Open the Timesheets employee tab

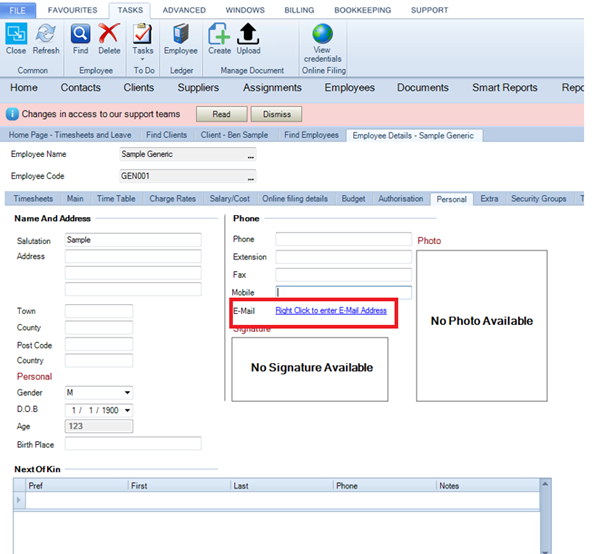point(33,199)
